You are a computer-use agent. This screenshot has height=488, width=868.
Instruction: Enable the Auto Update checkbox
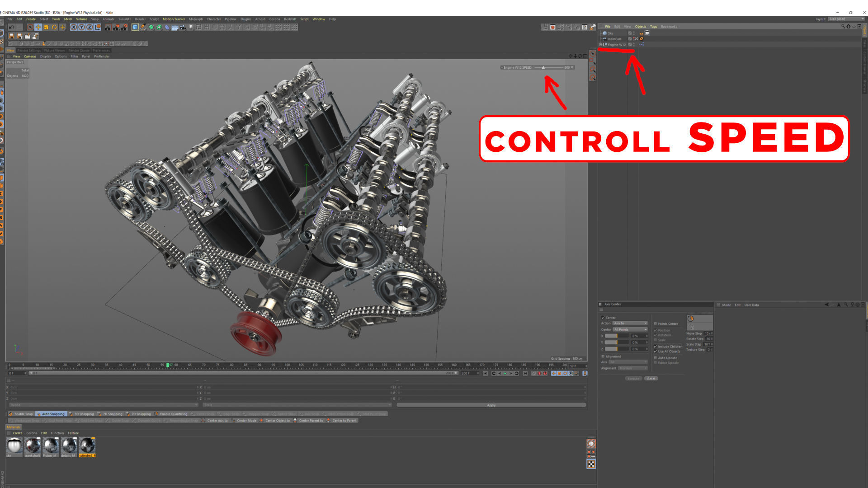click(x=656, y=357)
